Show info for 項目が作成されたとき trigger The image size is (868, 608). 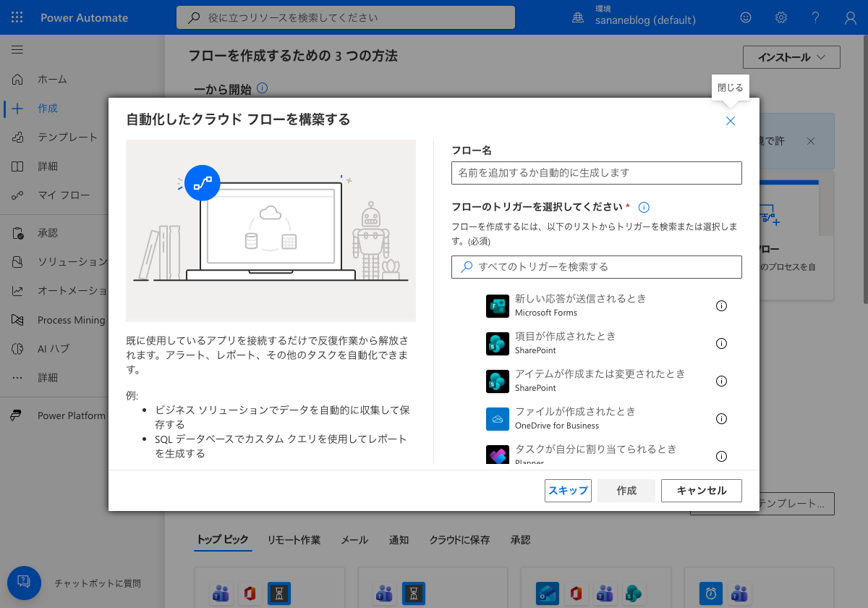click(721, 343)
